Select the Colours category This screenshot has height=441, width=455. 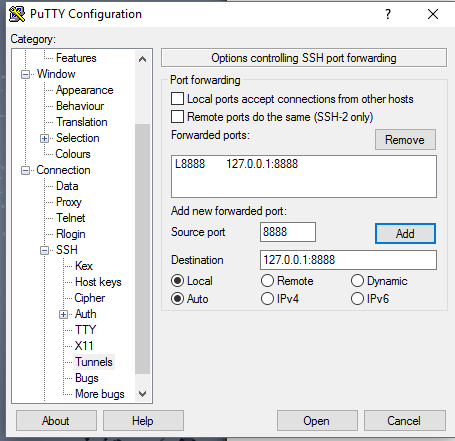[73, 154]
